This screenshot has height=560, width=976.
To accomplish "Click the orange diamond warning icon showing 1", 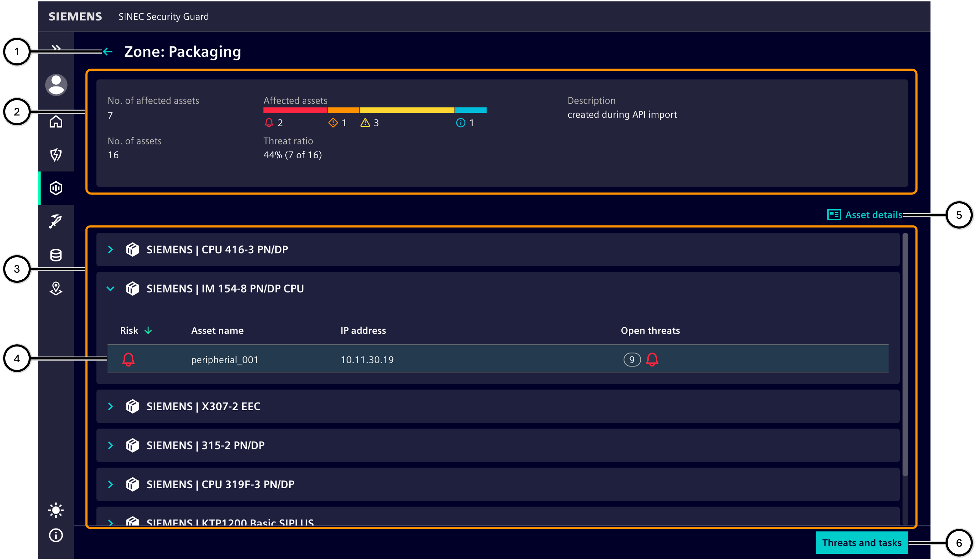I will tap(333, 123).
